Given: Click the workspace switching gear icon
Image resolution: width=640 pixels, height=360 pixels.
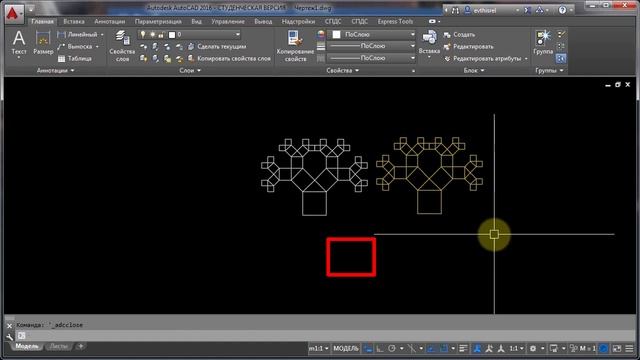Looking at the screenshot, I should [533, 349].
